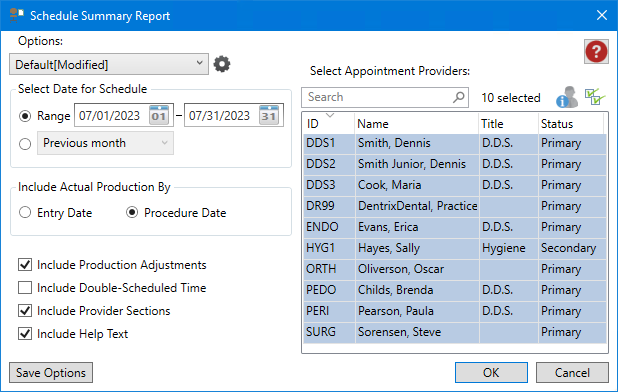Image resolution: width=618 pixels, height=392 pixels.
Task: Select provider row Smith Junior, Dennis
Action: [455, 164]
